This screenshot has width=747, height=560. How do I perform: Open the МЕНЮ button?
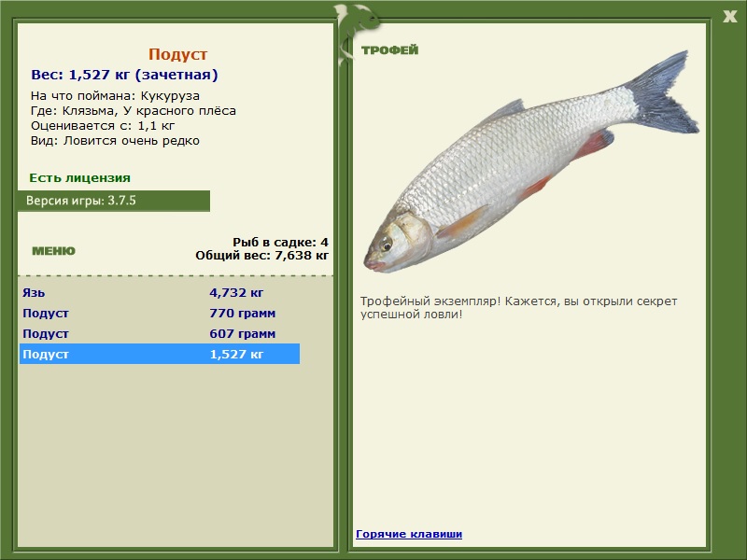(x=53, y=251)
